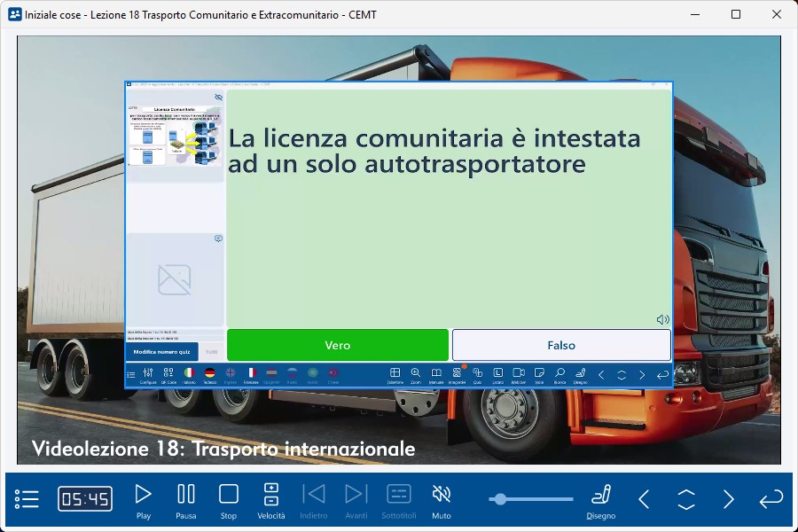The width and height of the screenshot is (798, 532).
Task: Go to next lesson with right chevron
Action: 728,499
